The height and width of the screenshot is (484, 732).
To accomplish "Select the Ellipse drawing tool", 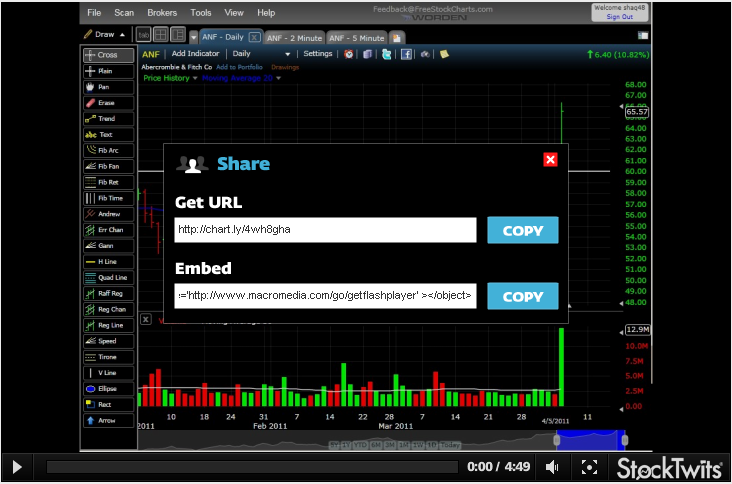I will coord(109,388).
